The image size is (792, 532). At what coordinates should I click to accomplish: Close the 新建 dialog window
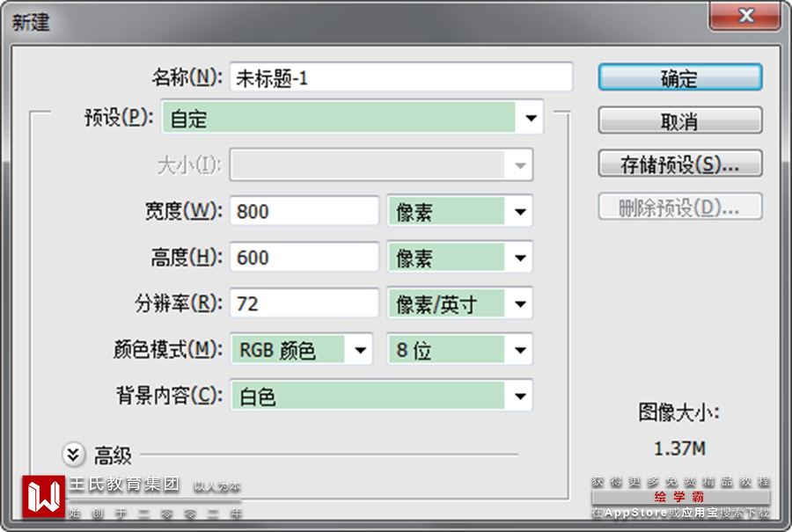745,16
